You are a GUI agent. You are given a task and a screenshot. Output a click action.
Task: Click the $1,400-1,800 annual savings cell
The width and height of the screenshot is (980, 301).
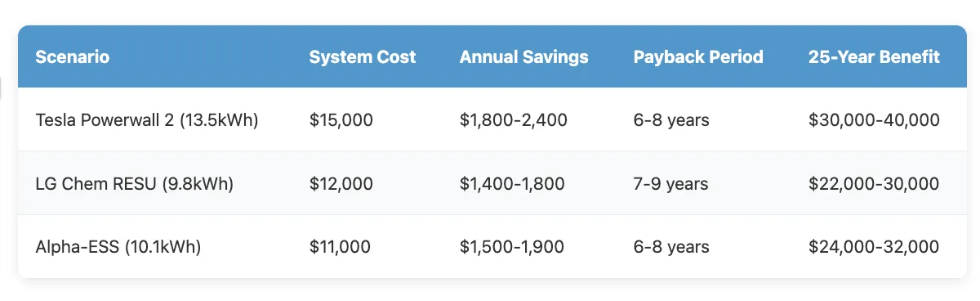point(512,184)
